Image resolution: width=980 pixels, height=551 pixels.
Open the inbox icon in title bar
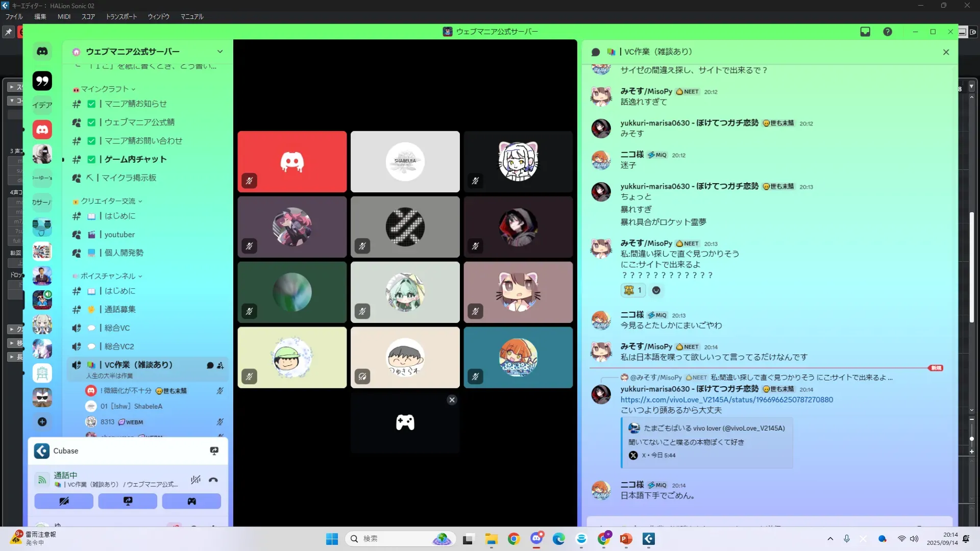tap(865, 32)
